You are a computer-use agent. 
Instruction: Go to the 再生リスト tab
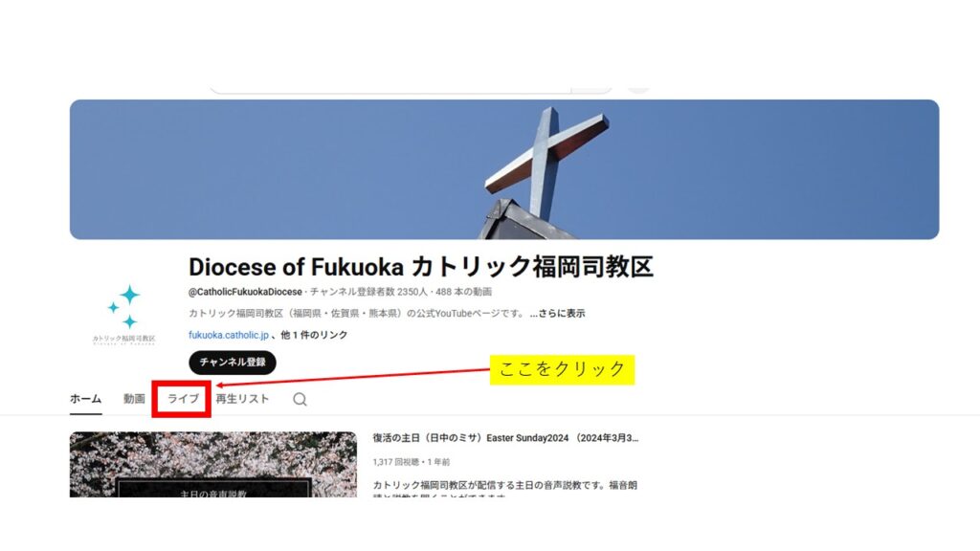[x=242, y=399]
